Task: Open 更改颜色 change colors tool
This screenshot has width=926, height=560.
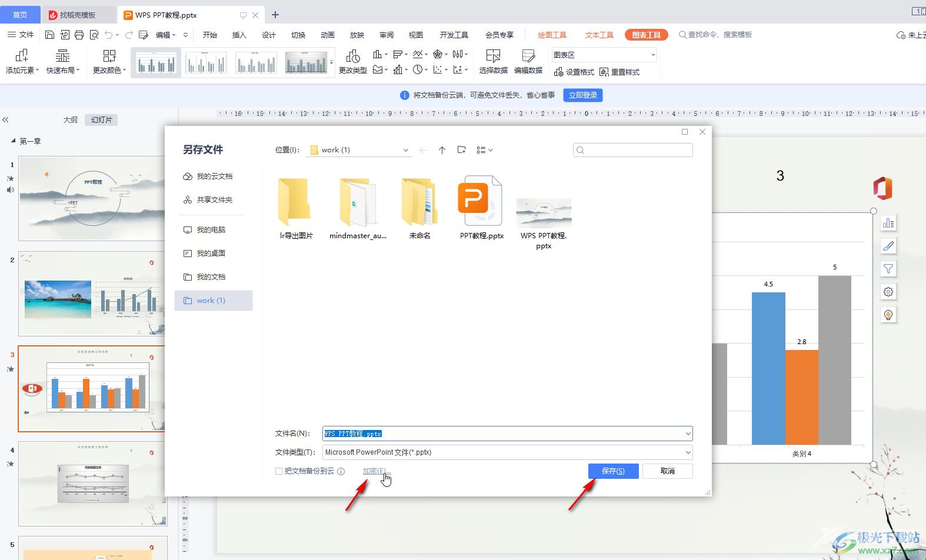Action: point(109,61)
